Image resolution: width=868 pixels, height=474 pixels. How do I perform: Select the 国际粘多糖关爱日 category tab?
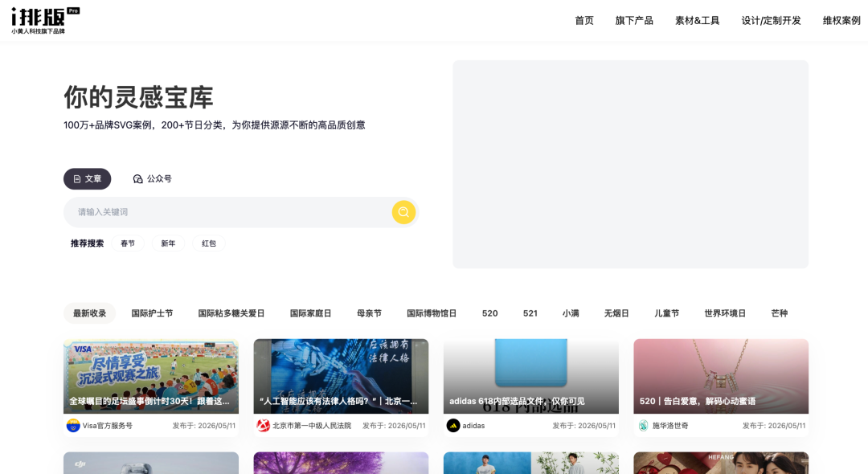(x=231, y=313)
